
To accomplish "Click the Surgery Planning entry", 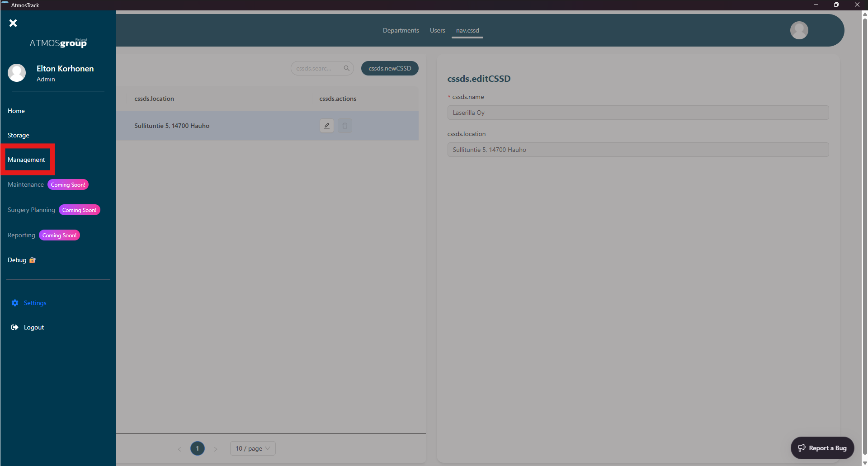I will click(31, 210).
